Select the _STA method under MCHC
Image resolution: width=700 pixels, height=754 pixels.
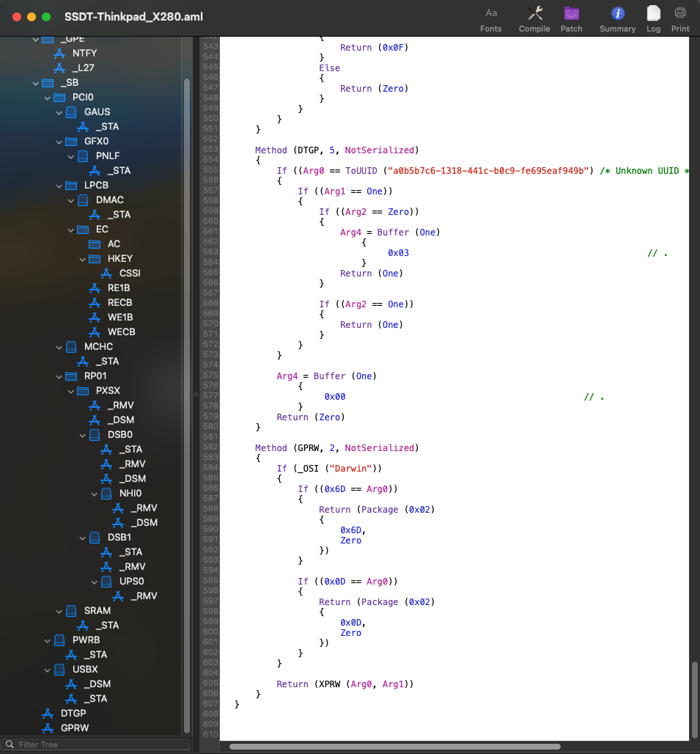(107, 362)
